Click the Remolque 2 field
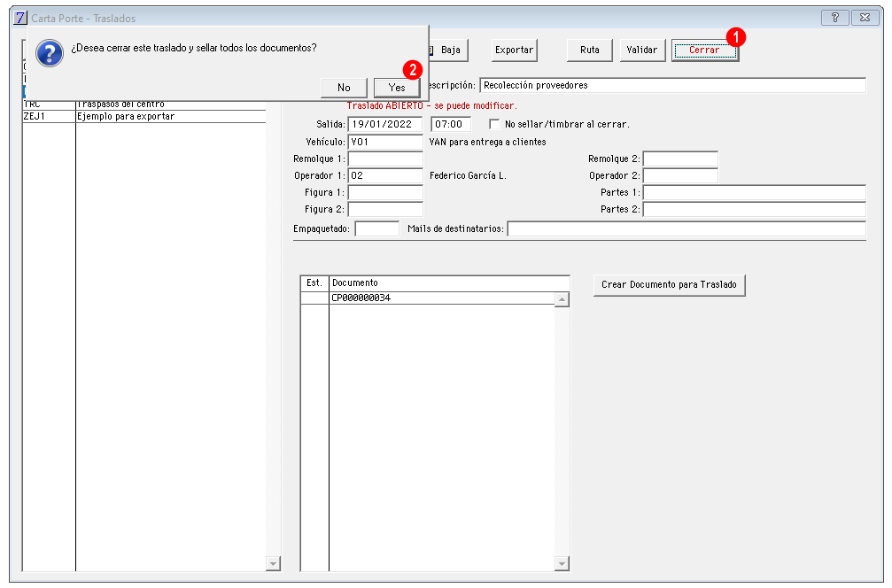This screenshot has width=892, height=588. pyautogui.click(x=679, y=159)
